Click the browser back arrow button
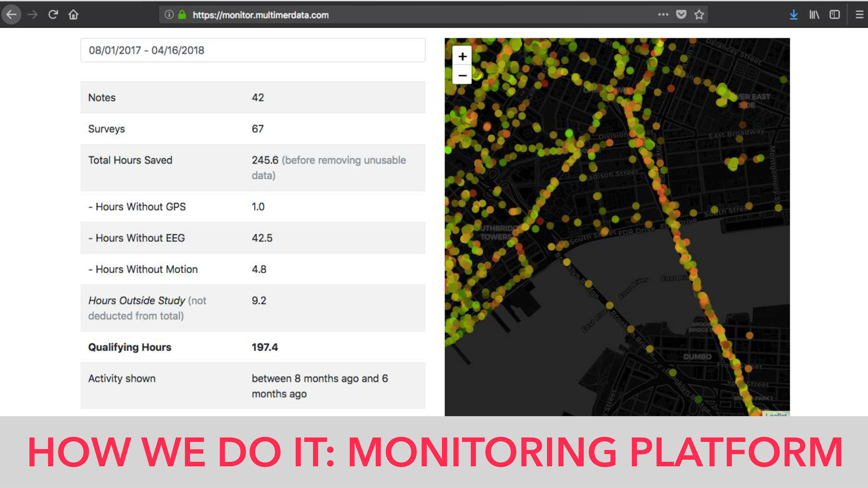This screenshot has height=488, width=868. click(12, 15)
